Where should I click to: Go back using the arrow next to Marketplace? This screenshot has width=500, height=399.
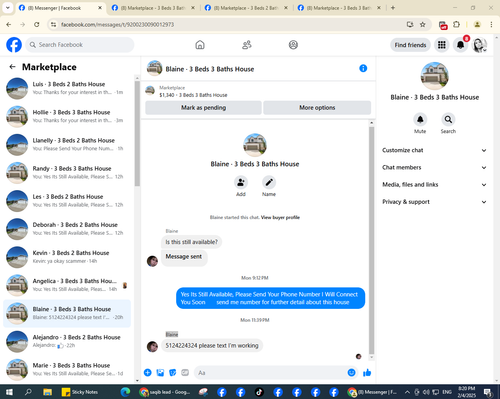[x=12, y=67]
